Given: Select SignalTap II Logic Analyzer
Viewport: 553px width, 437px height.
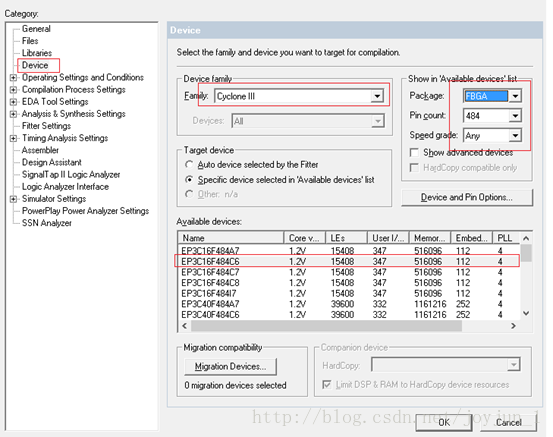Looking at the screenshot, I should (x=71, y=175).
